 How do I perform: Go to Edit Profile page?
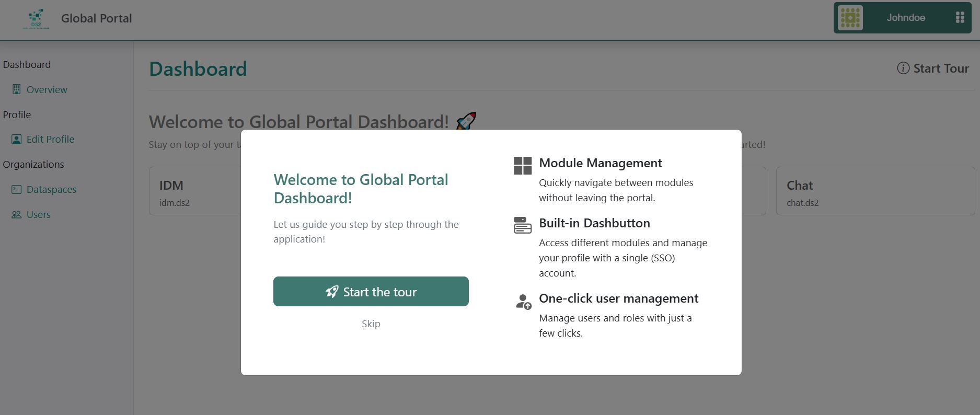[x=50, y=140]
